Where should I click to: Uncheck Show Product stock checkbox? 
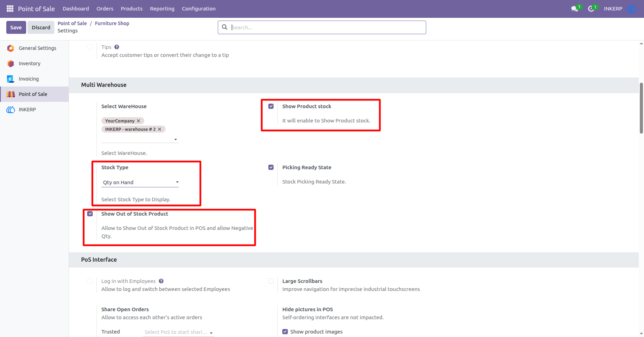271,106
